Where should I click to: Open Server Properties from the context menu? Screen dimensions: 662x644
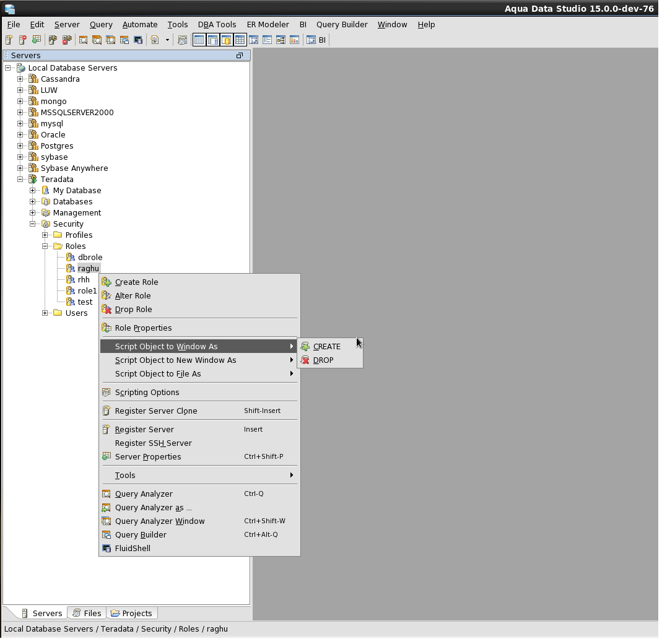[x=199, y=456]
